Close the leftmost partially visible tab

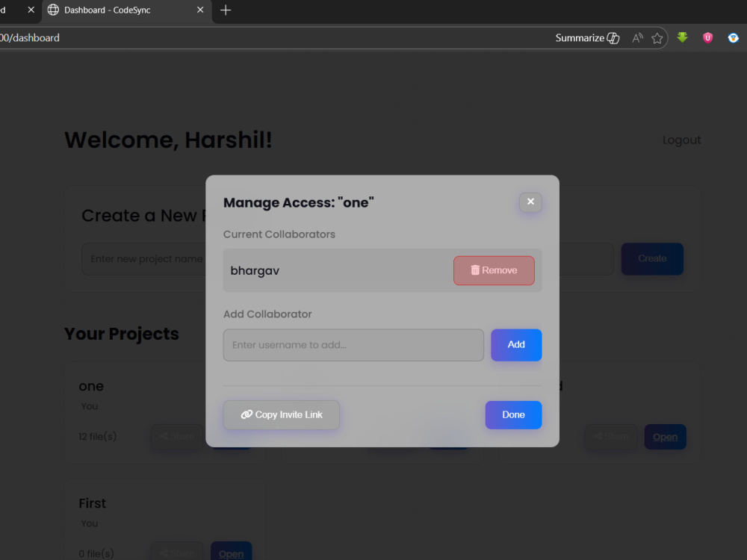click(x=31, y=10)
